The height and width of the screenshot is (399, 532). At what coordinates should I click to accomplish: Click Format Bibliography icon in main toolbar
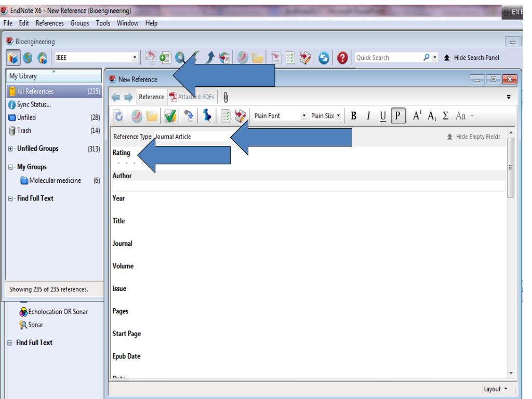290,58
